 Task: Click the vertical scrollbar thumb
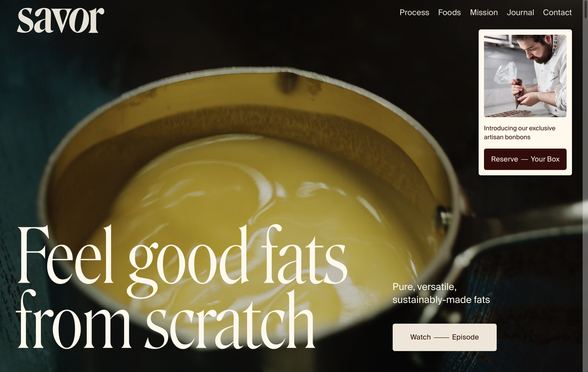pyautogui.click(x=585, y=9)
